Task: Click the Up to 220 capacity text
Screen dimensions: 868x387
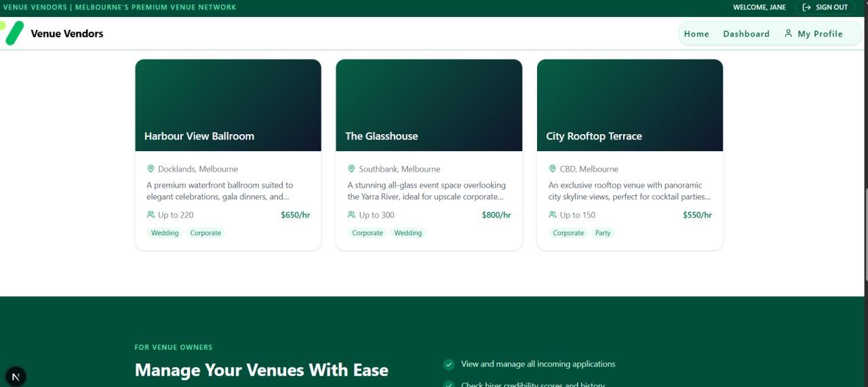Action: click(x=176, y=215)
